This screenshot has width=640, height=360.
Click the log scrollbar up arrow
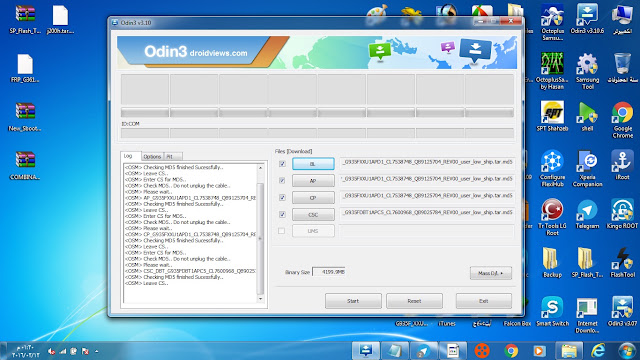[260, 168]
